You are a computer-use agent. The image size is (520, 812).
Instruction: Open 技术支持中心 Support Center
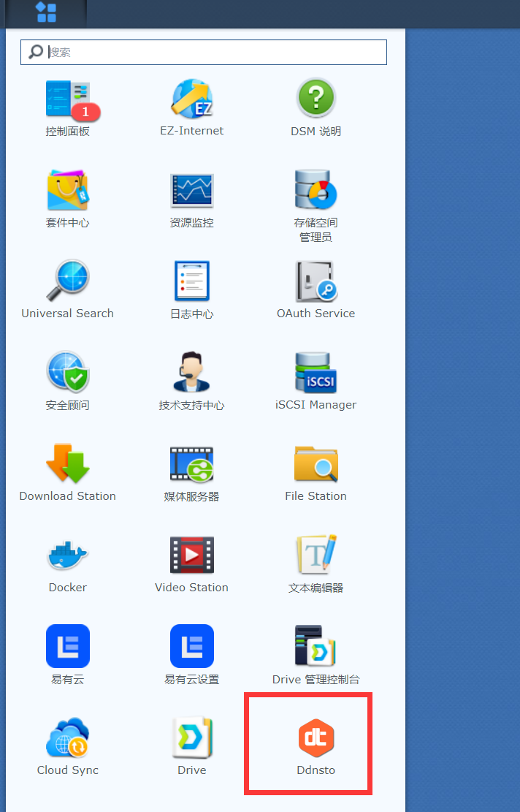(x=192, y=382)
